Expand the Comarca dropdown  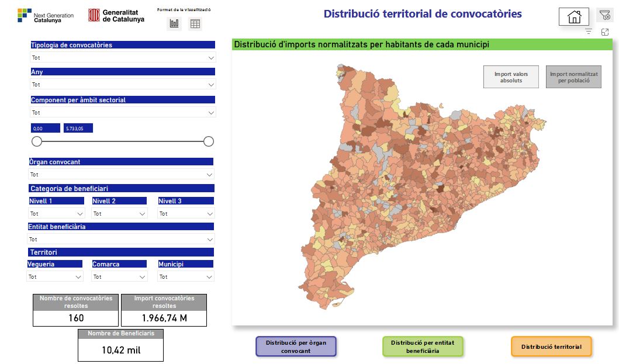coord(119,277)
